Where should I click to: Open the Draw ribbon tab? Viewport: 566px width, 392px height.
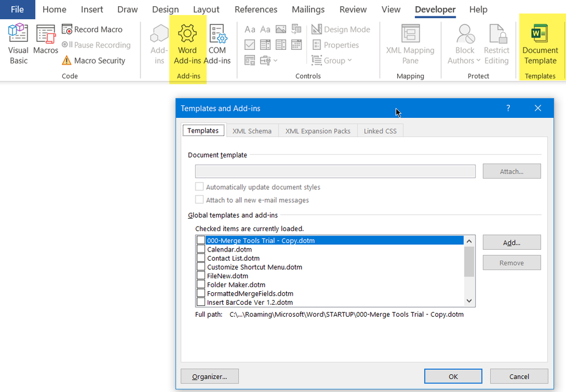pyautogui.click(x=127, y=10)
